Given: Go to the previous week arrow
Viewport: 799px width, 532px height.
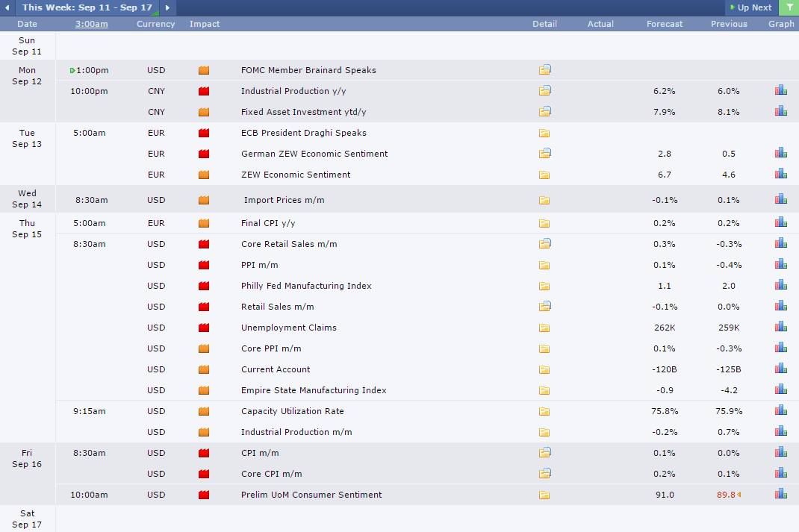Looking at the screenshot, I should 7,7.
